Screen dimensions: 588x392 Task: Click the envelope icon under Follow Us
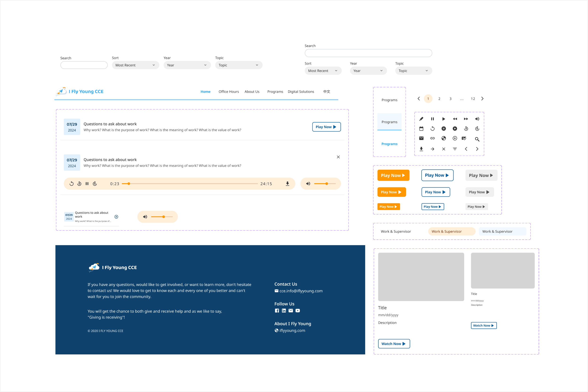(x=291, y=310)
